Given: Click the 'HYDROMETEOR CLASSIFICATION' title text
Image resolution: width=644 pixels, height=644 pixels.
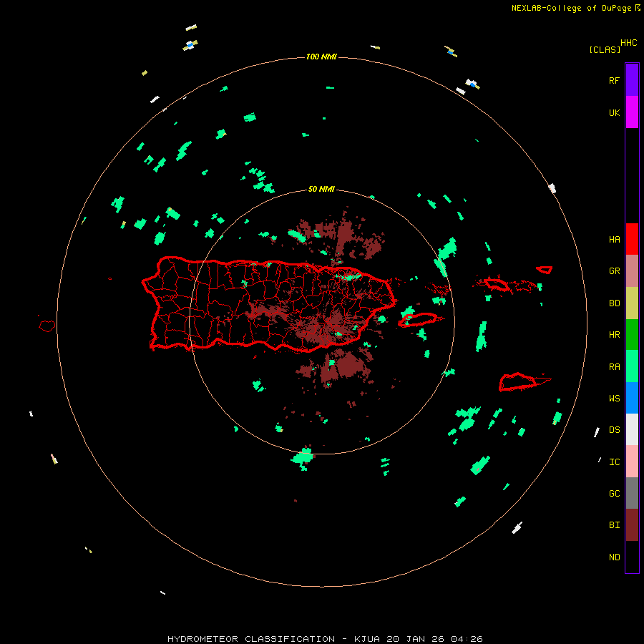Looking at the screenshot, I should [x=251, y=639].
